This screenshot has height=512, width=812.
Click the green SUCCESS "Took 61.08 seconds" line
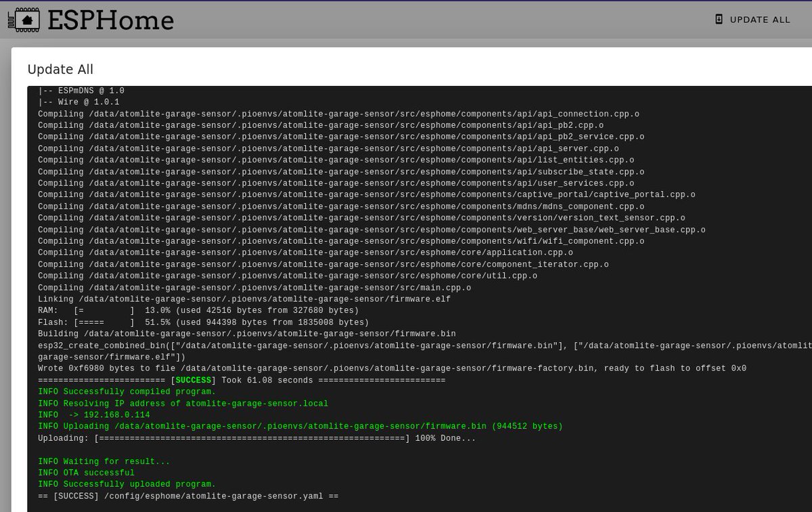[242, 380]
